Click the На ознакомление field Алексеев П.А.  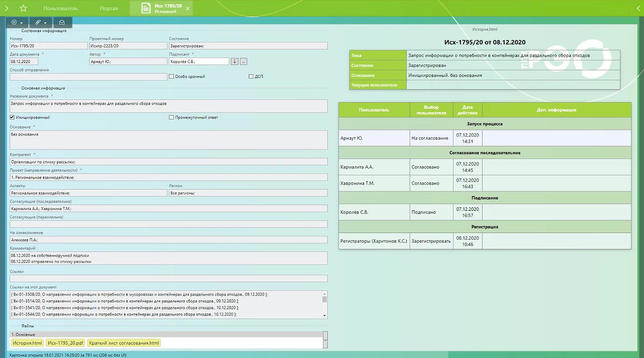tap(168, 240)
